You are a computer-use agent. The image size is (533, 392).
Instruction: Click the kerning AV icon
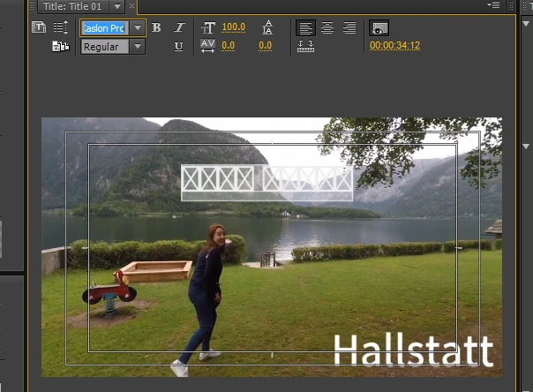[207, 46]
